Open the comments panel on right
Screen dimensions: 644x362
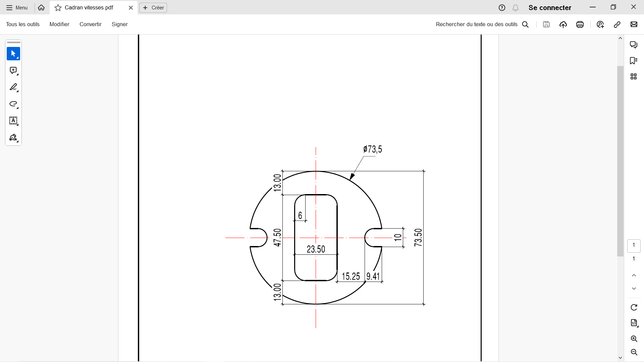634,45
